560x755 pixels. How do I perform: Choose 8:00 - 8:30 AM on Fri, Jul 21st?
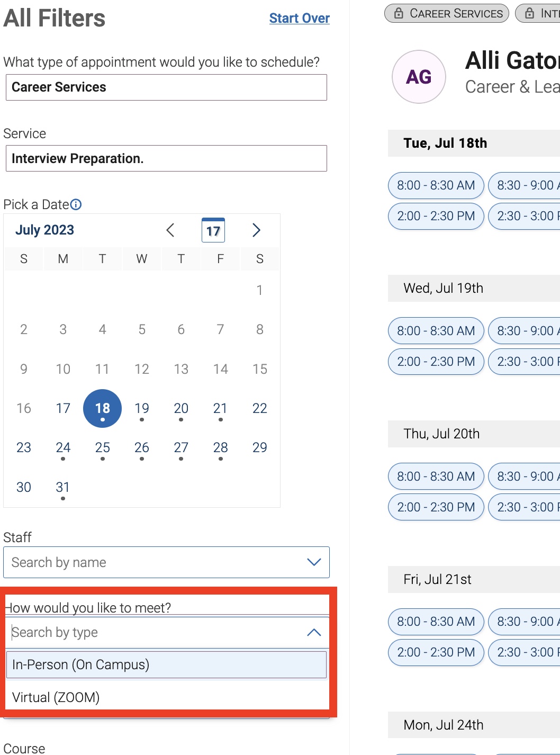click(436, 622)
